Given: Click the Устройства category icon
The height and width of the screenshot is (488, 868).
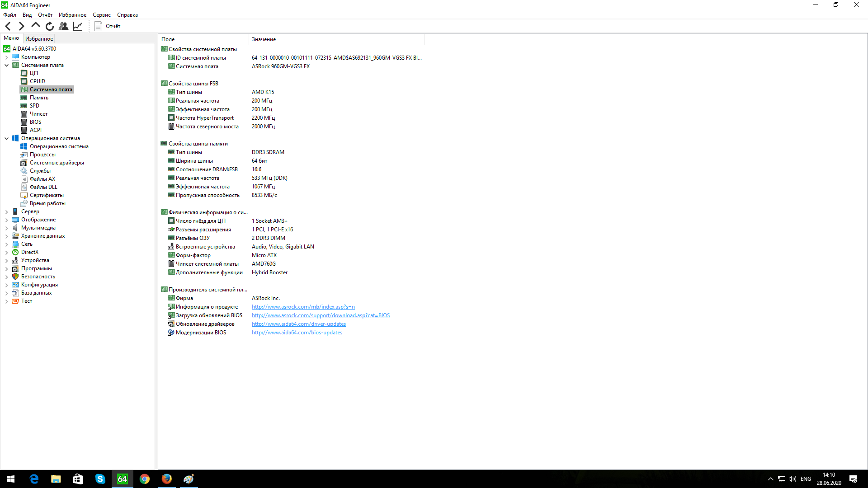Looking at the screenshot, I should 15,260.
